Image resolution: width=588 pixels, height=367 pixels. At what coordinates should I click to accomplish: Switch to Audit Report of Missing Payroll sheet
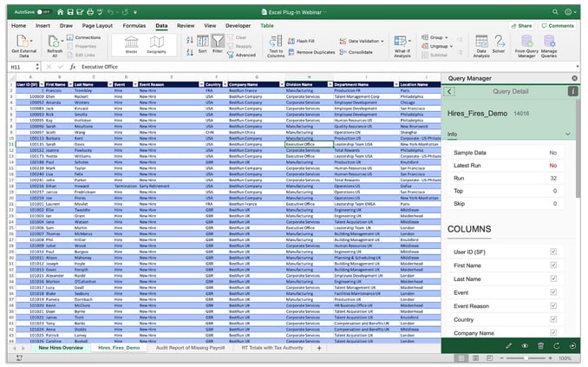point(190,348)
